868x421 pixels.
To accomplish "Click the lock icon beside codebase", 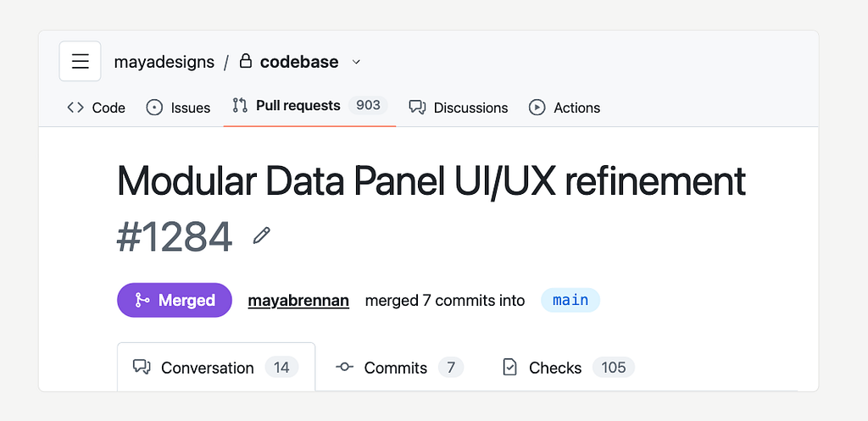I will [246, 61].
